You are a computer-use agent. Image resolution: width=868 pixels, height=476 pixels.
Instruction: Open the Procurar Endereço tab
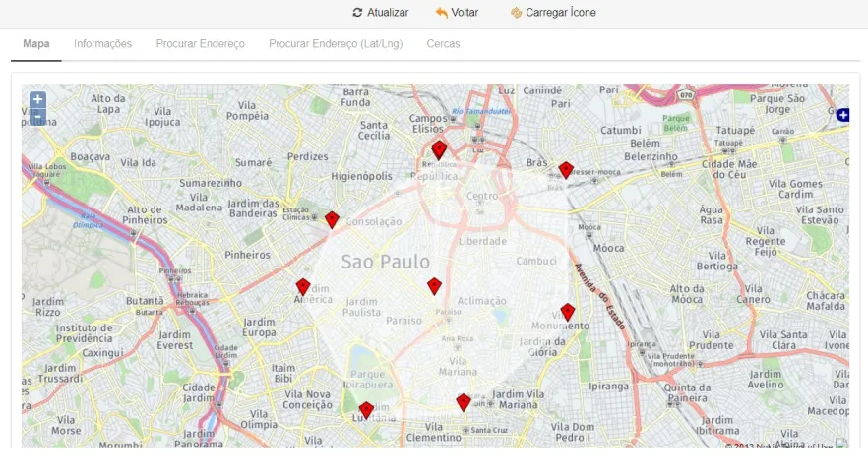pyautogui.click(x=200, y=44)
